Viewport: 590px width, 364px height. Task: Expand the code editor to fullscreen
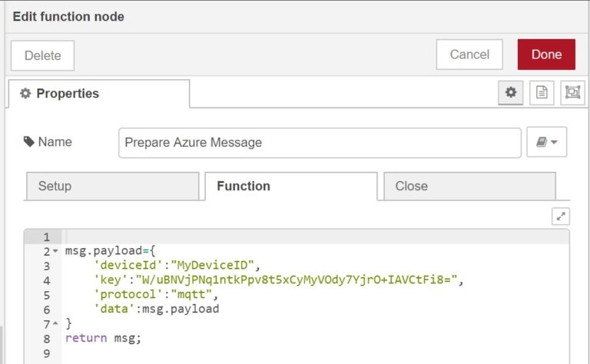pyautogui.click(x=561, y=217)
